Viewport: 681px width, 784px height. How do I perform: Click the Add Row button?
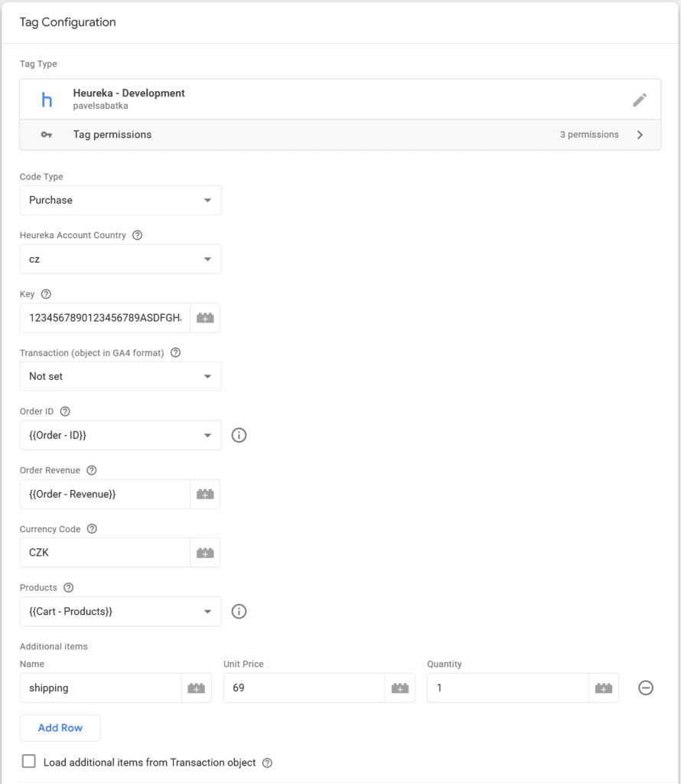click(60, 728)
